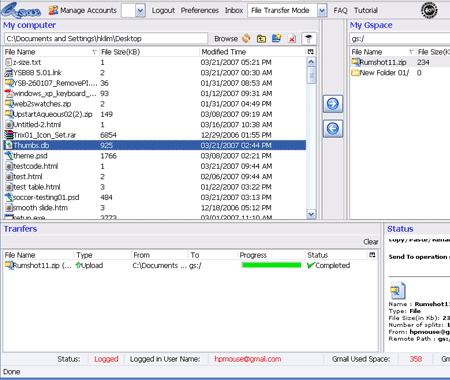Click the round emblem icon at top right
This screenshot has width=450, height=380.
[429, 10]
